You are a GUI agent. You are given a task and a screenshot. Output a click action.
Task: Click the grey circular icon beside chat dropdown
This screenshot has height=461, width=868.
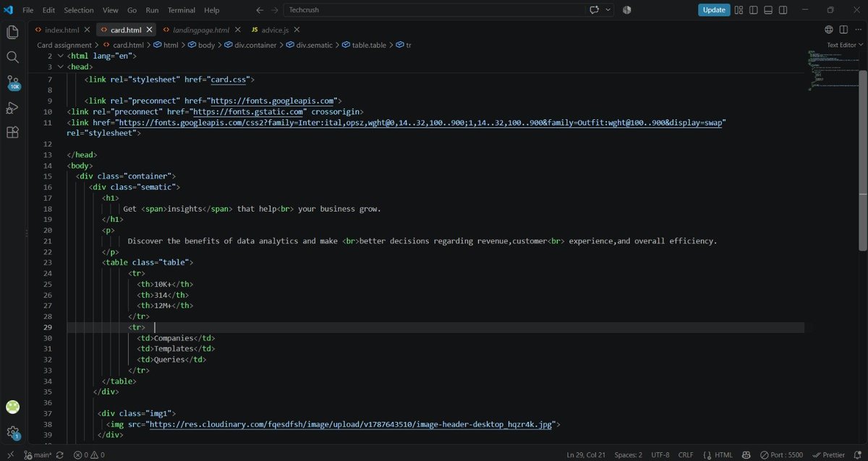tap(627, 10)
